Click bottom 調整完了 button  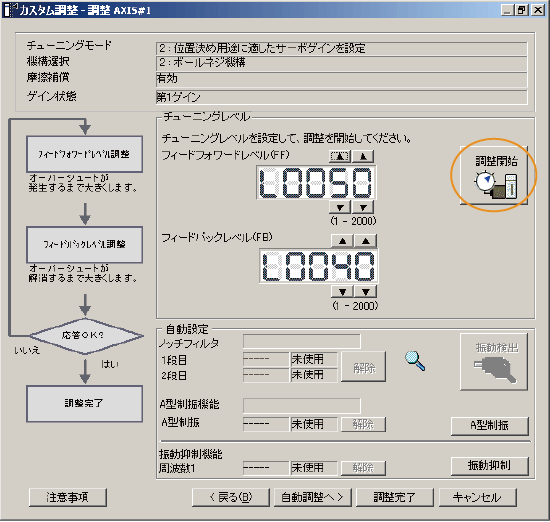click(395, 497)
